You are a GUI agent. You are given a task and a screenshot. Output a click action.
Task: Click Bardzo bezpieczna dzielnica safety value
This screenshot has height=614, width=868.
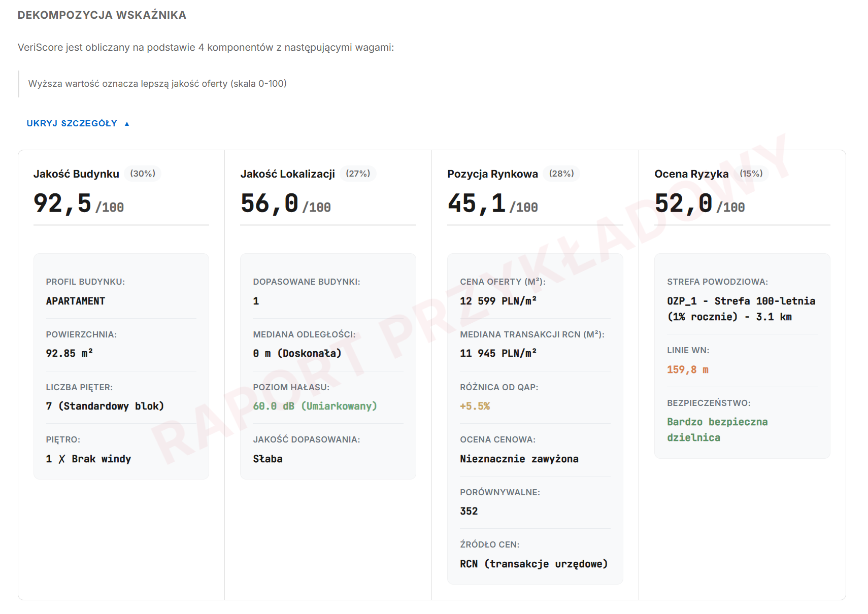tap(717, 430)
